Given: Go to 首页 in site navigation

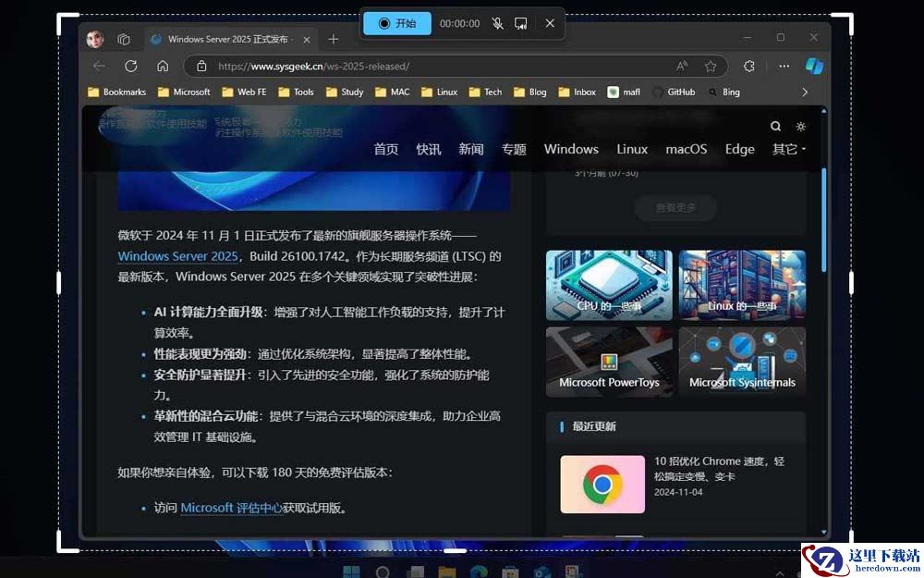Looking at the screenshot, I should coord(386,149).
